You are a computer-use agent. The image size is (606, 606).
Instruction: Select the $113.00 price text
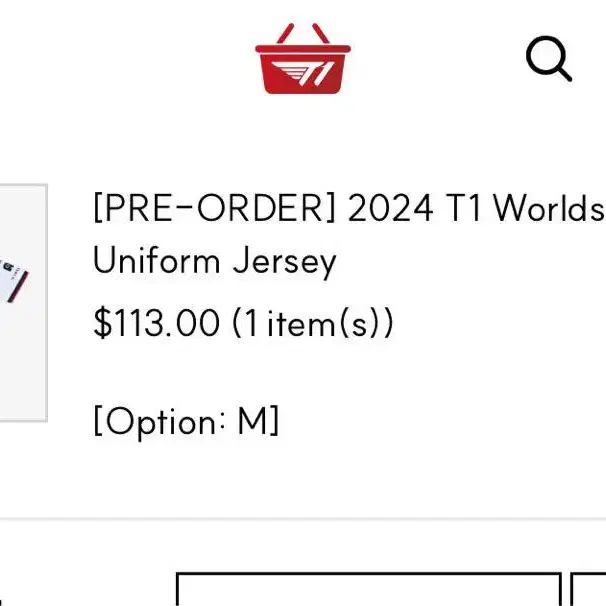click(157, 323)
